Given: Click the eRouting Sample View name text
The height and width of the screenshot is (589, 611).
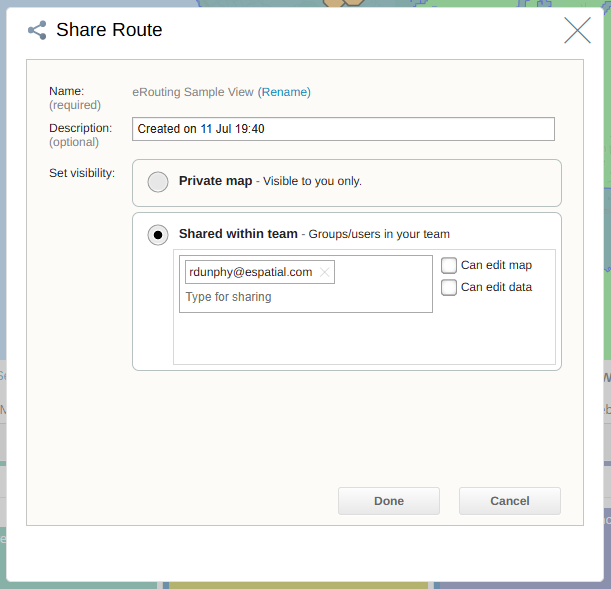Looking at the screenshot, I should click(193, 92).
